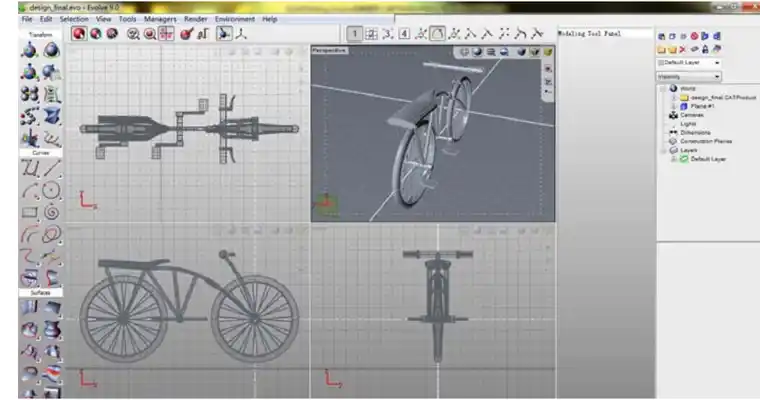Select design_final.CATProduct in the tree
This screenshot has height=400, width=760.
723,97
